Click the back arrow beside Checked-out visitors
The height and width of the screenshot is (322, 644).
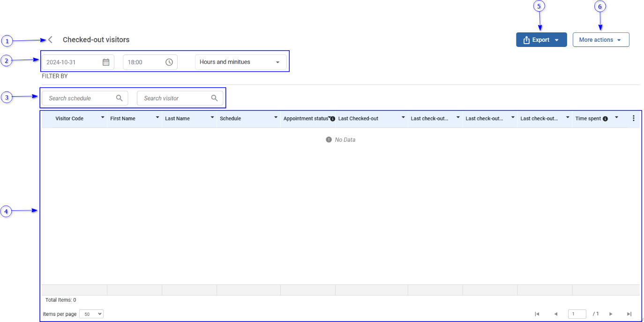click(50, 40)
